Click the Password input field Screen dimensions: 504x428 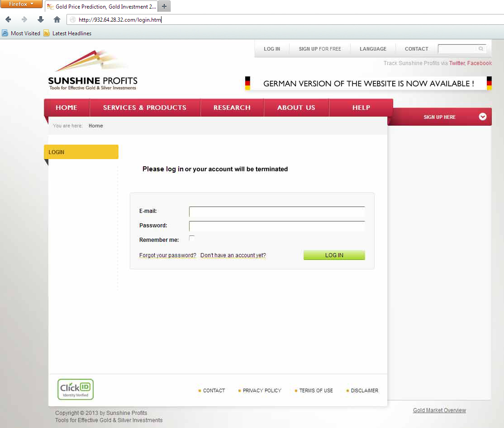click(277, 226)
